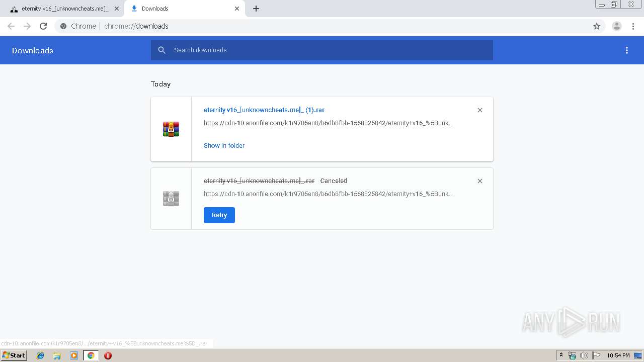Click Chrome icon in taskbar
The image size is (644, 362).
[91, 355]
